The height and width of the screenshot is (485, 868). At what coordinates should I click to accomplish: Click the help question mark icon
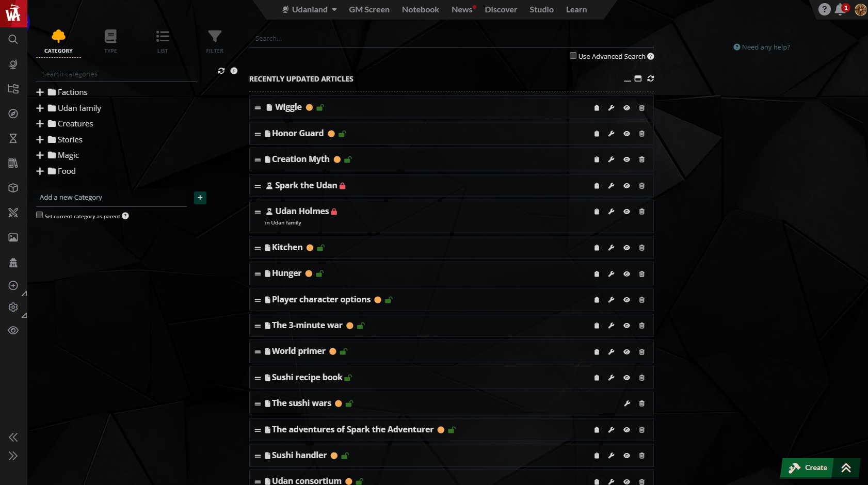tap(824, 9)
